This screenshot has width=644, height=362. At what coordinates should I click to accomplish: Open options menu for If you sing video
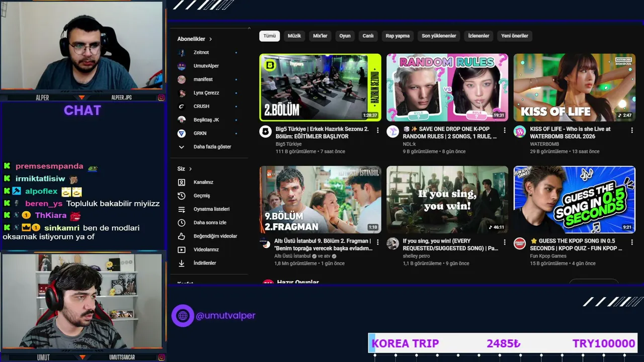point(505,242)
